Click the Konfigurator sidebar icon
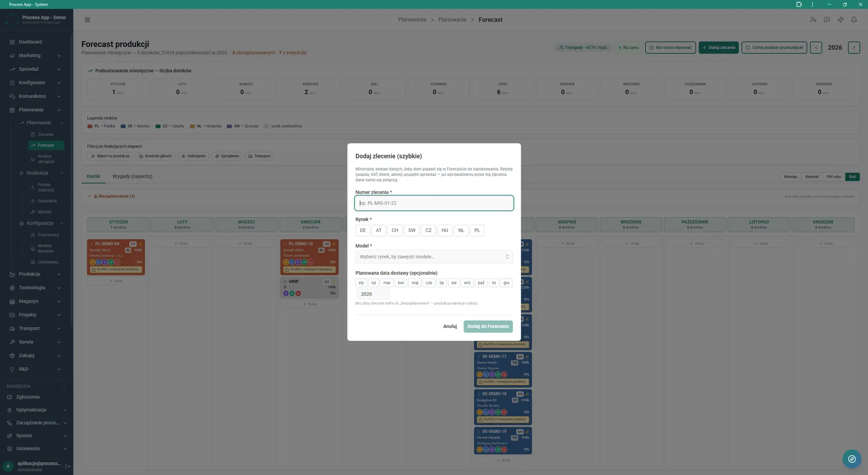Screen dimensions: 868x475 [12, 83]
